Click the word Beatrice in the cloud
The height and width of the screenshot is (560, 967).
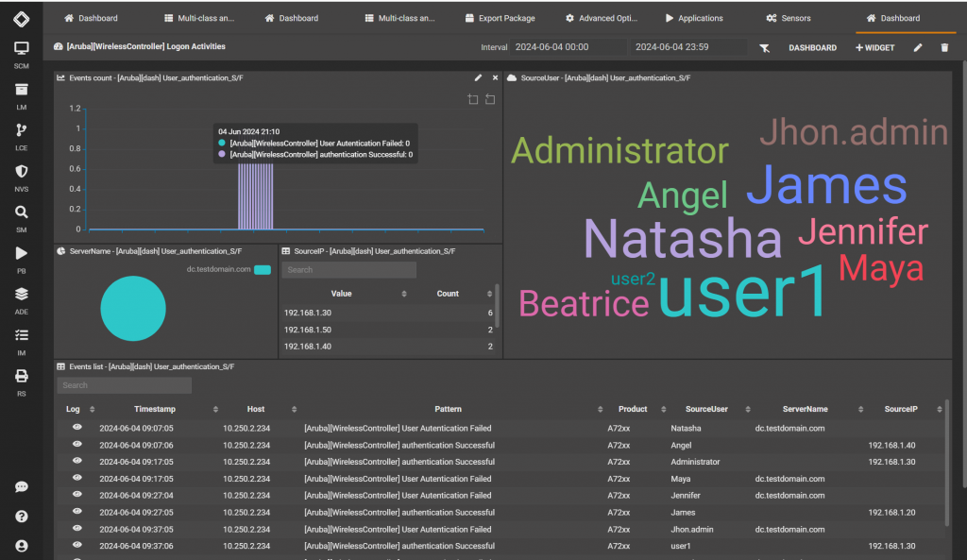pos(584,303)
